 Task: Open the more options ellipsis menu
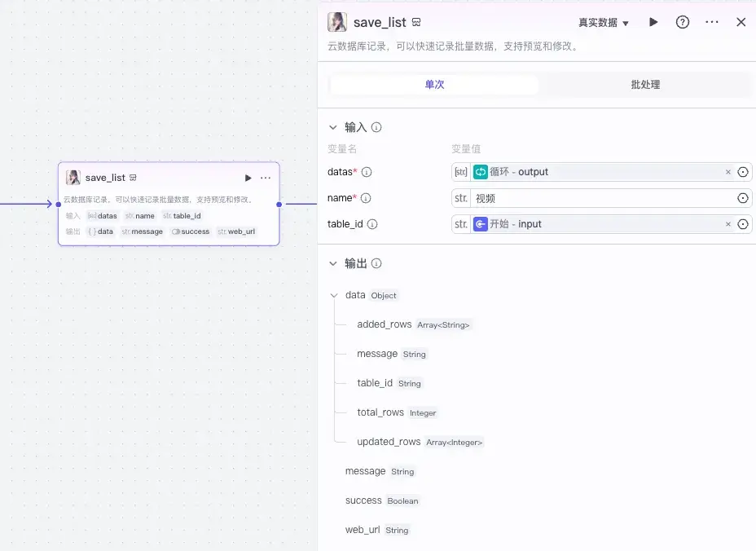click(712, 22)
